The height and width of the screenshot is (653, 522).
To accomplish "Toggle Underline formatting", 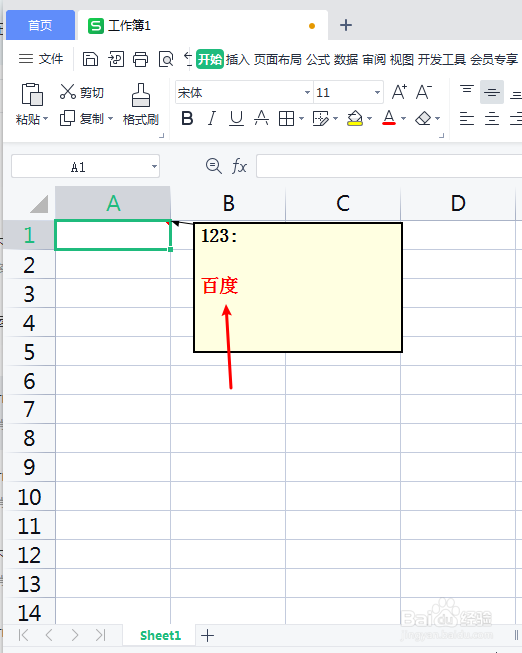I will click(x=236, y=119).
